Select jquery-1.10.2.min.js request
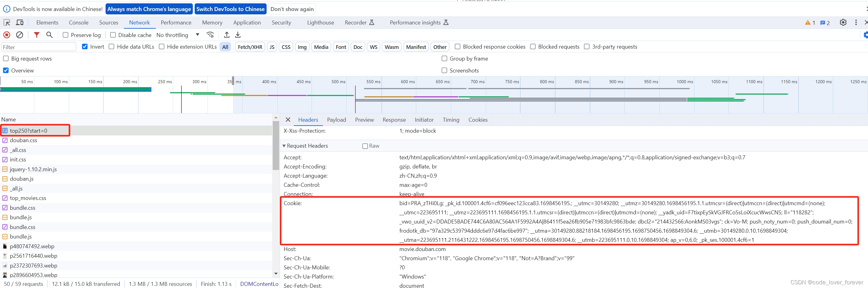 pyautogui.click(x=136, y=169)
